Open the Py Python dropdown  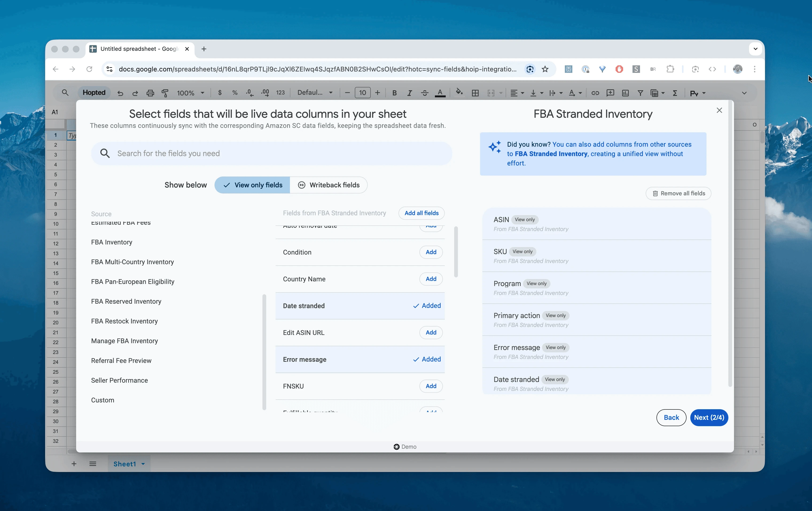(x=698, y=93)
